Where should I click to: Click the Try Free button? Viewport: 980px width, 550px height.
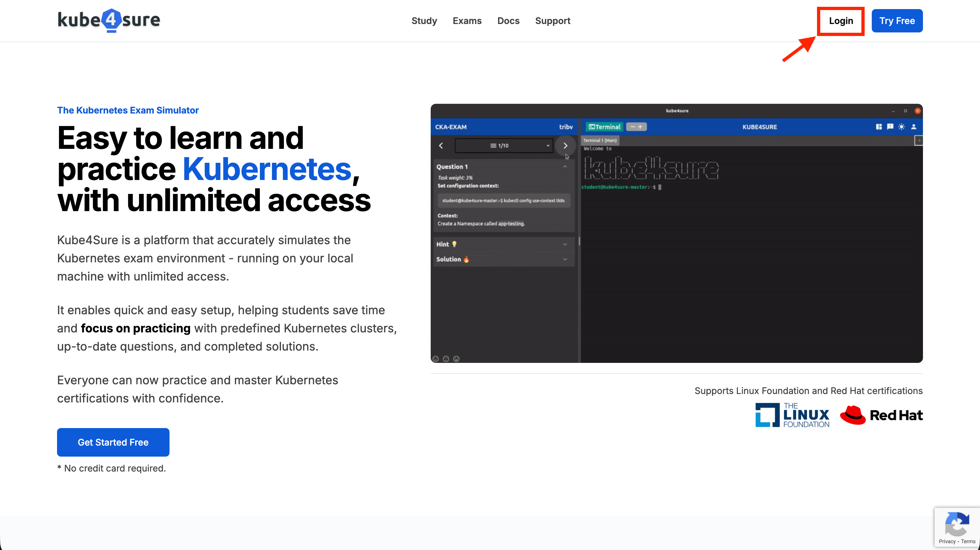coord(897,21)
